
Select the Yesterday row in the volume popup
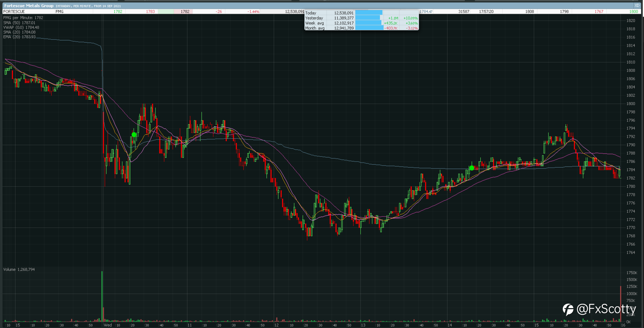pos(362,18)
